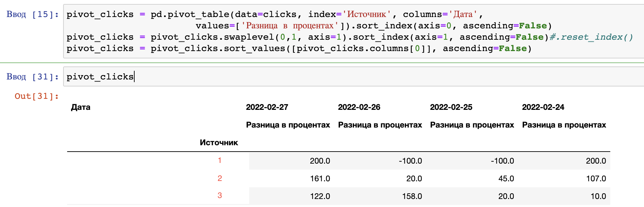The width and height of the screenshot is (644, 207).
Task: Click the 200.0 value under 2022-02-27
Action: pos(320,161)
